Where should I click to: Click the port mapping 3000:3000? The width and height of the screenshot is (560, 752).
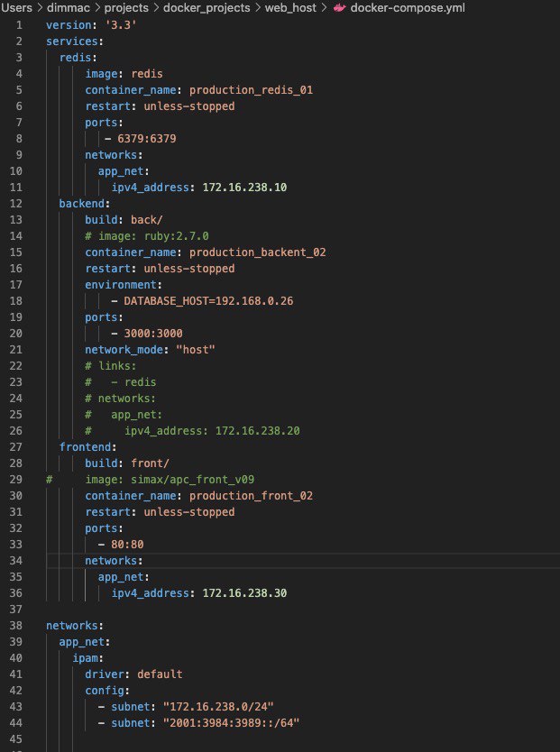click(153, 334)
